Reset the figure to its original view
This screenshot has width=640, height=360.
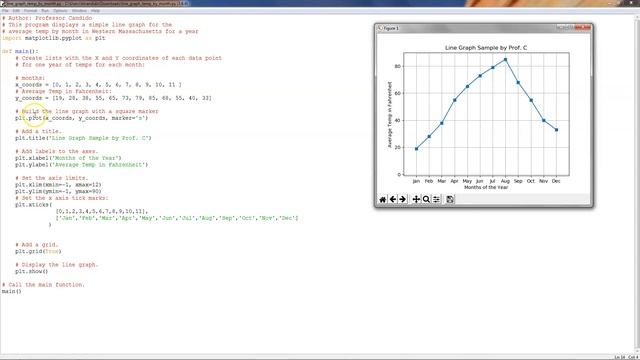[x=382, y=199]
